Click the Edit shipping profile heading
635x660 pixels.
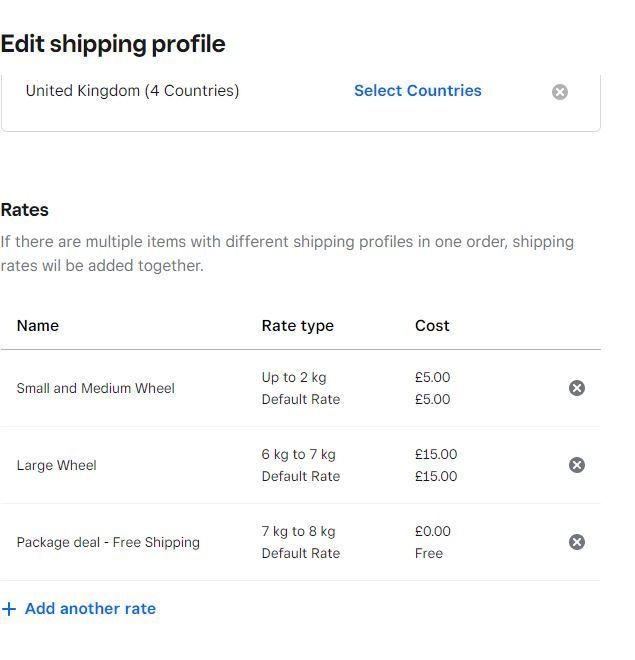coord(113,44)
